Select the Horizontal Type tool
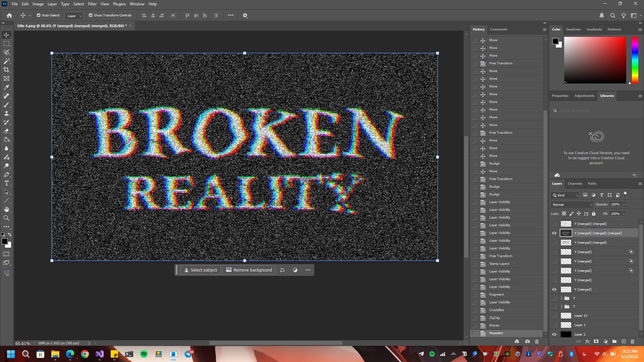Image resolution: width=644 pixels, height=362 pixels. click(x=6, y=183)
